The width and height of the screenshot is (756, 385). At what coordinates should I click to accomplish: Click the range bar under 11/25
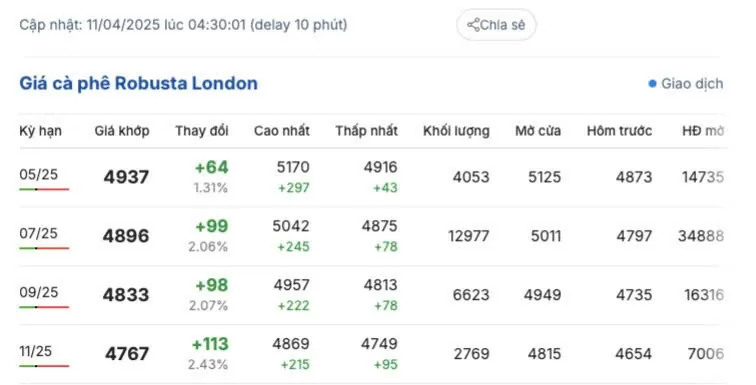tap(44, 366)
